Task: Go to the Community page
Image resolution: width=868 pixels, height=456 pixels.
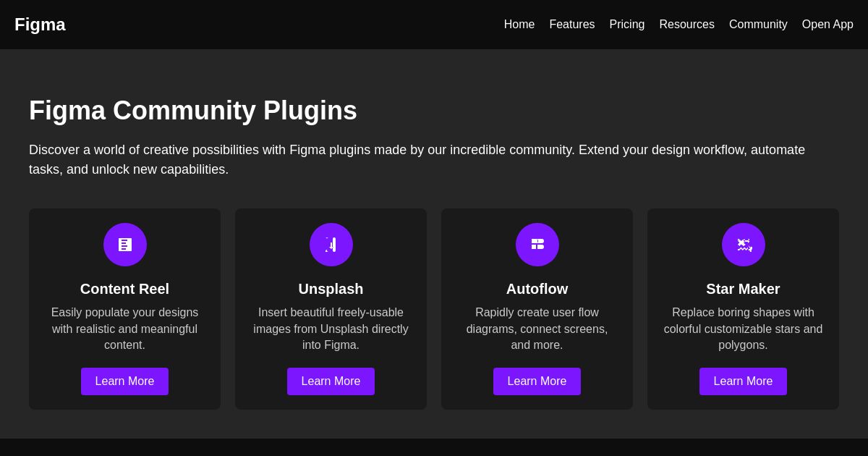Action: click(758, 24)
